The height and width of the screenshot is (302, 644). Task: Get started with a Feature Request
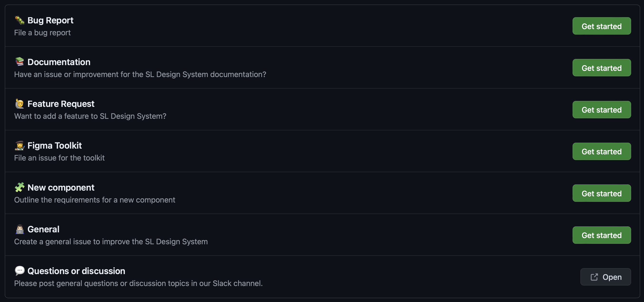pos(602,110)
